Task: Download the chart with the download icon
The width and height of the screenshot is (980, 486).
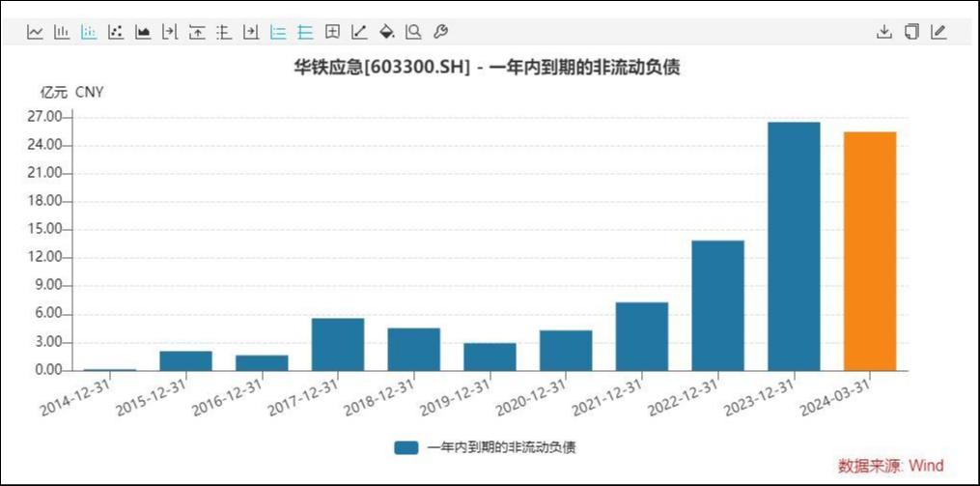Action: (883, 32)
